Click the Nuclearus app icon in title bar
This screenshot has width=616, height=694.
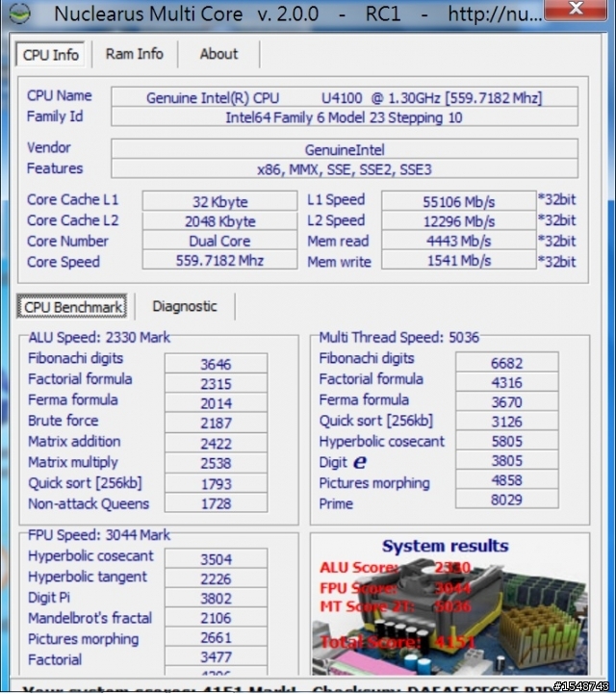(x=19, y=13)
